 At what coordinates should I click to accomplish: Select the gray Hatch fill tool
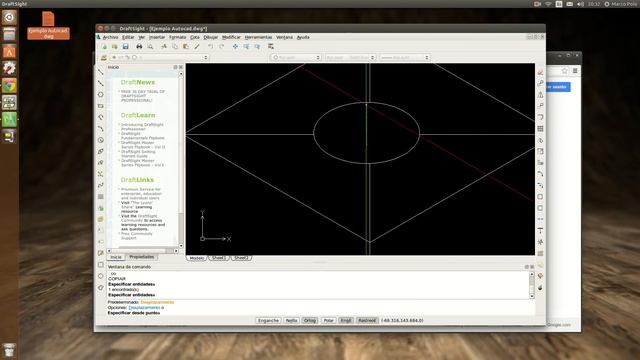point(100,197)
